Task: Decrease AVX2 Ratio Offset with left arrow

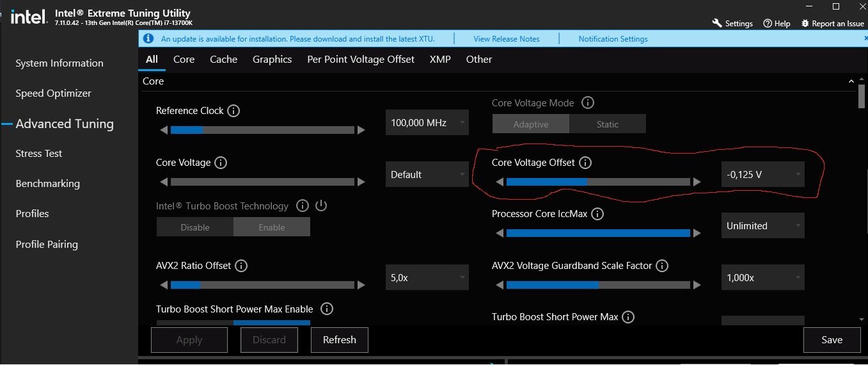Action: 164,285
